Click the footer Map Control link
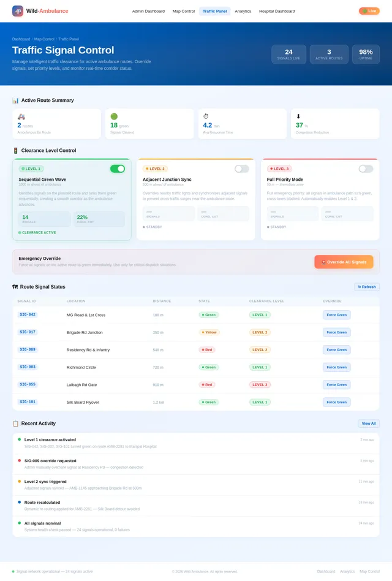 (369, 571)
